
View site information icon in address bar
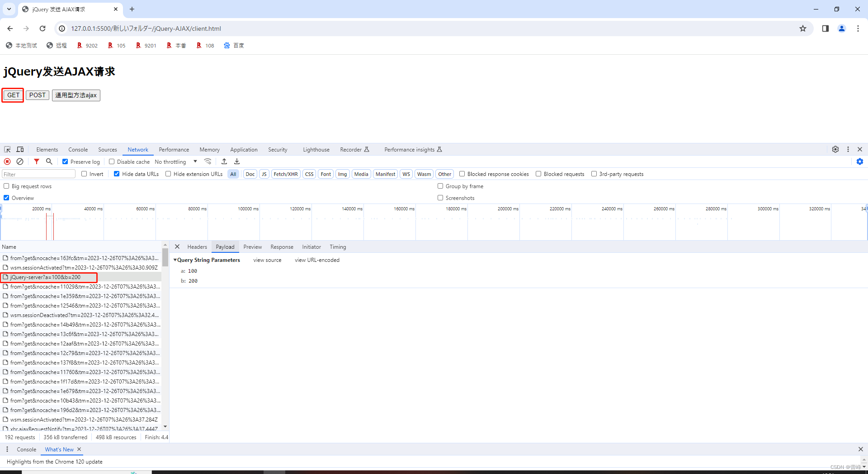pyautogui.click(x=62, y=28)
